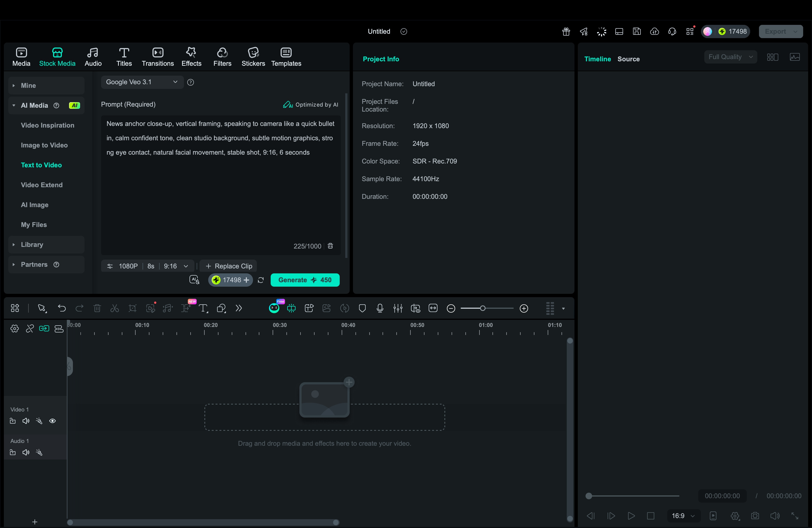This screenshot has width=812, height=528.
Task: Open the 9:16 aspect ratio dropdown
Action: click(x=175, y=266)
